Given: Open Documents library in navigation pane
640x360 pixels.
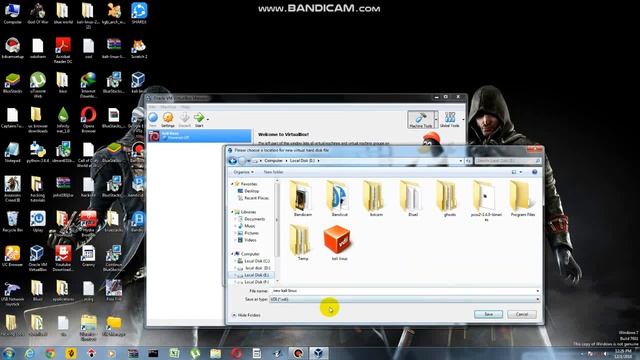Looking at the screenshot, I should tap(251, 219).
